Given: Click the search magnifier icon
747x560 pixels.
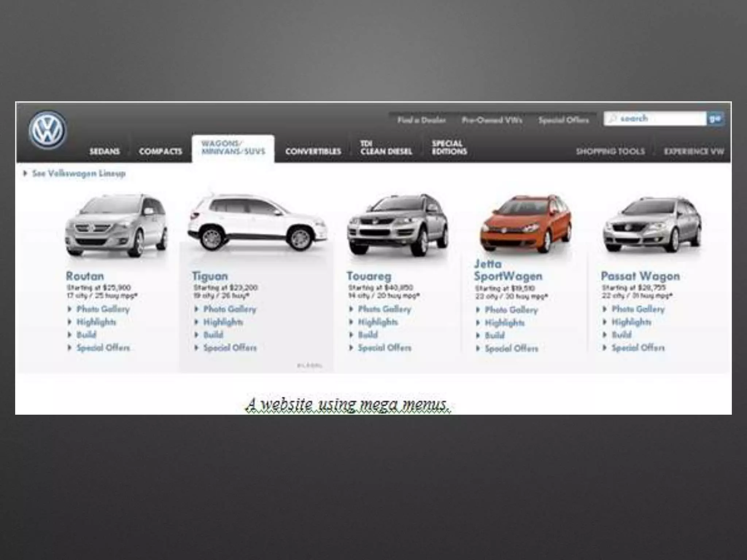Looking at the screenshot, I should (613, 118).
